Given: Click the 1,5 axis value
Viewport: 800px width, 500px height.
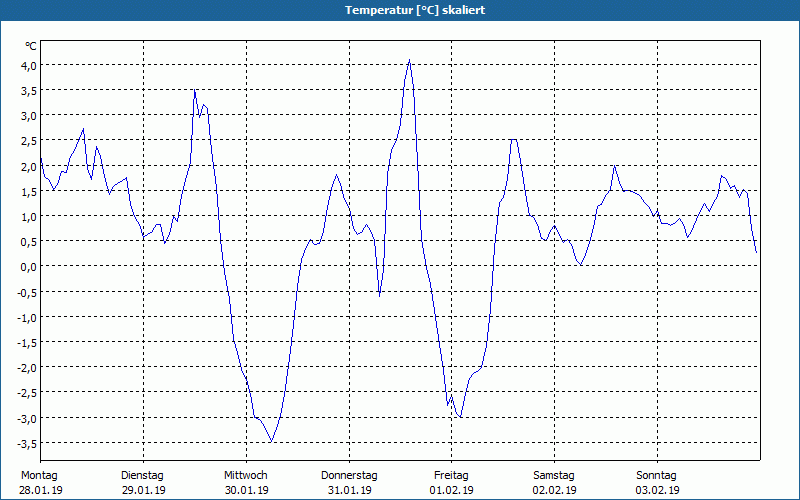Looking at the screenshot, I should click(x=29, y=191).
